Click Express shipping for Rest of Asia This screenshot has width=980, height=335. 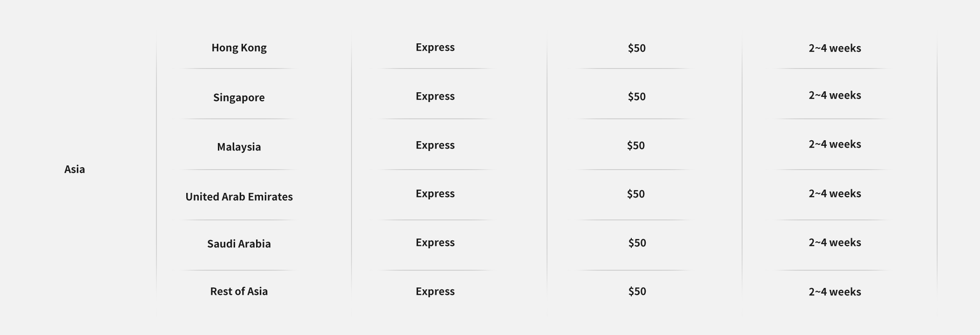435,292
